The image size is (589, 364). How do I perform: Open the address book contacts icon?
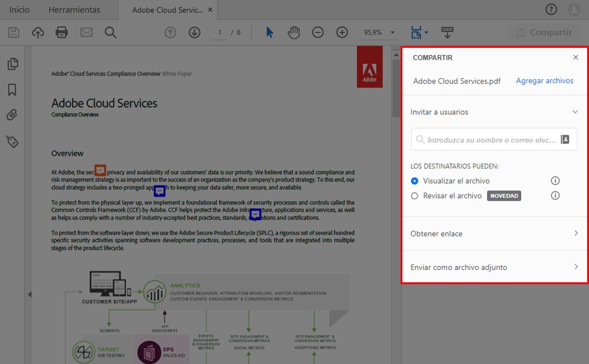pos(565,139)
